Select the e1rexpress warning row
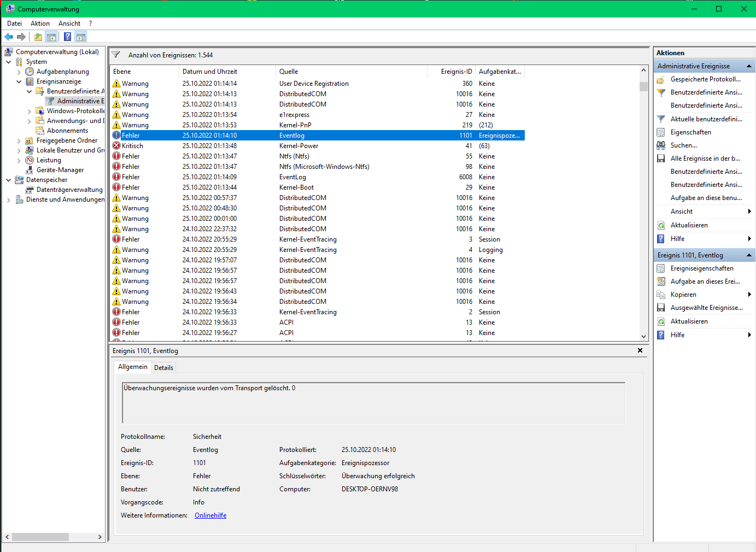The width and height of the screenshot is (756, 552). pyautogui.click(x=317, y=115)
